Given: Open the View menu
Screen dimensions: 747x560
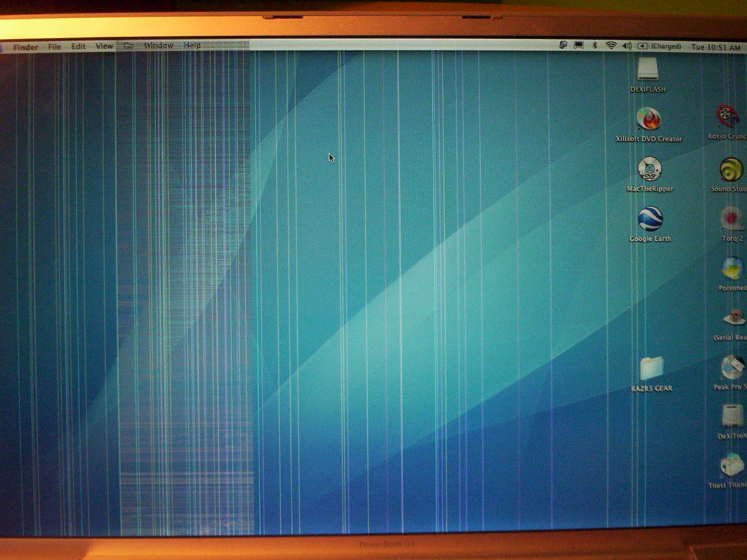Looking at the screenshot, I should coord(104,46).
